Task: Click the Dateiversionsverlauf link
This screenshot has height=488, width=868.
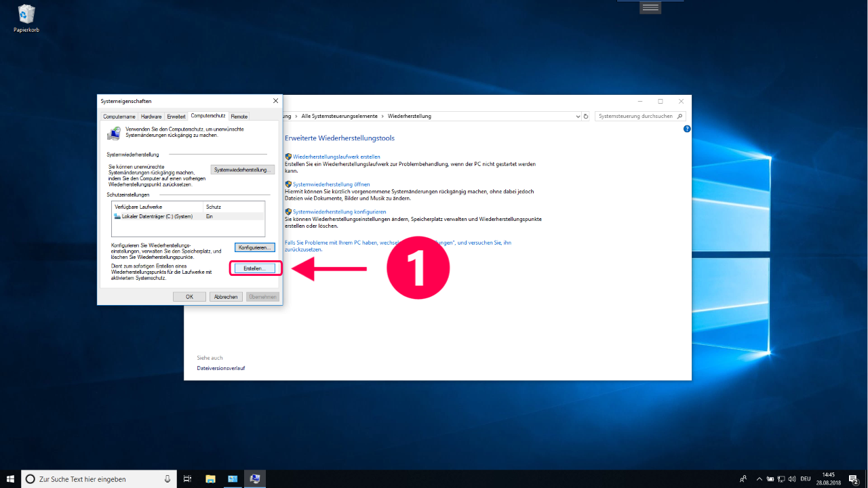Action: click(221, 368)
